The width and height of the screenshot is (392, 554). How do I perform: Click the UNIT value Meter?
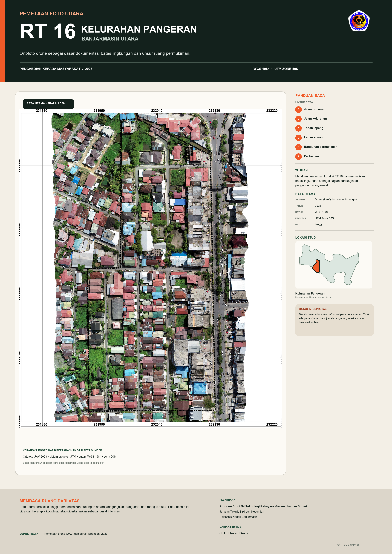[318, 225]
